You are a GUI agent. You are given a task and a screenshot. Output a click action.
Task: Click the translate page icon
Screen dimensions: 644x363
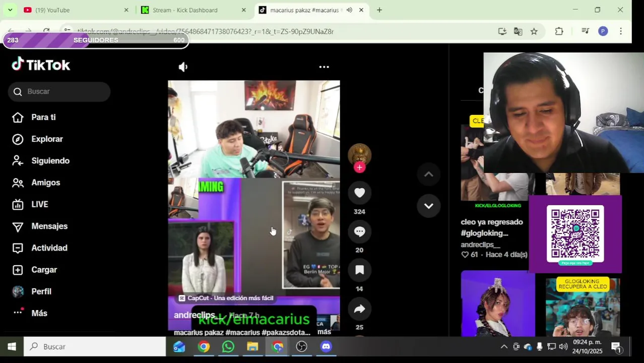tap(518, 31)
